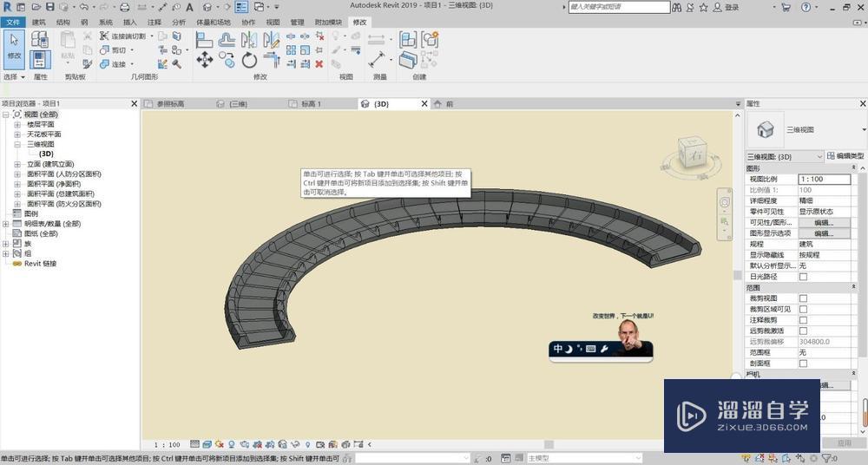Click Text tool in quick access toolbar
868x465 pixels.
pyautogui.click(x=189, y=7)
